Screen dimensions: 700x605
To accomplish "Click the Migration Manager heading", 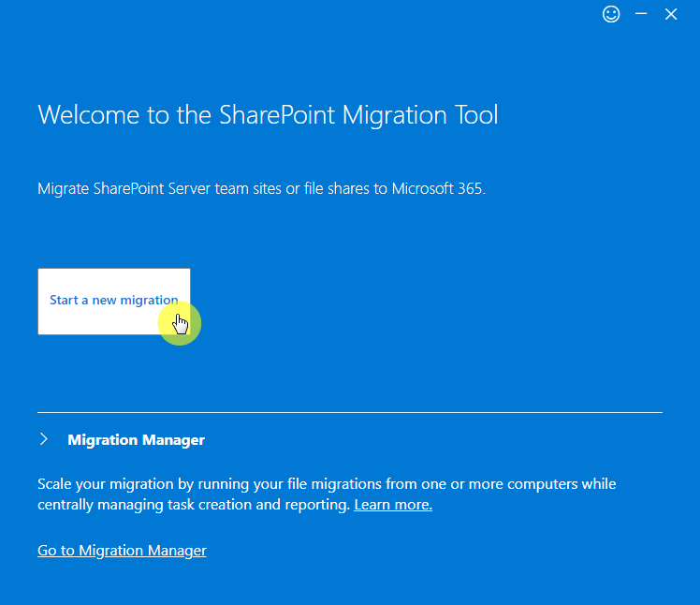I will point(136,439).
